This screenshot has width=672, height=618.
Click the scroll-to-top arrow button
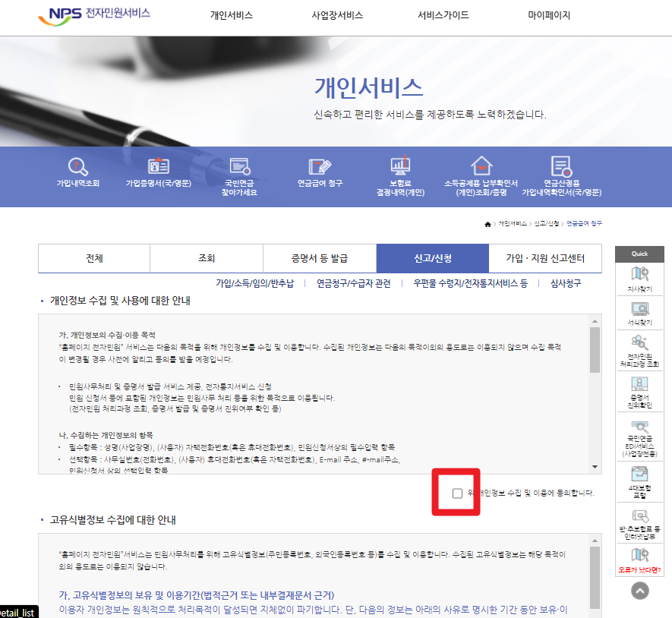[640, 591]
